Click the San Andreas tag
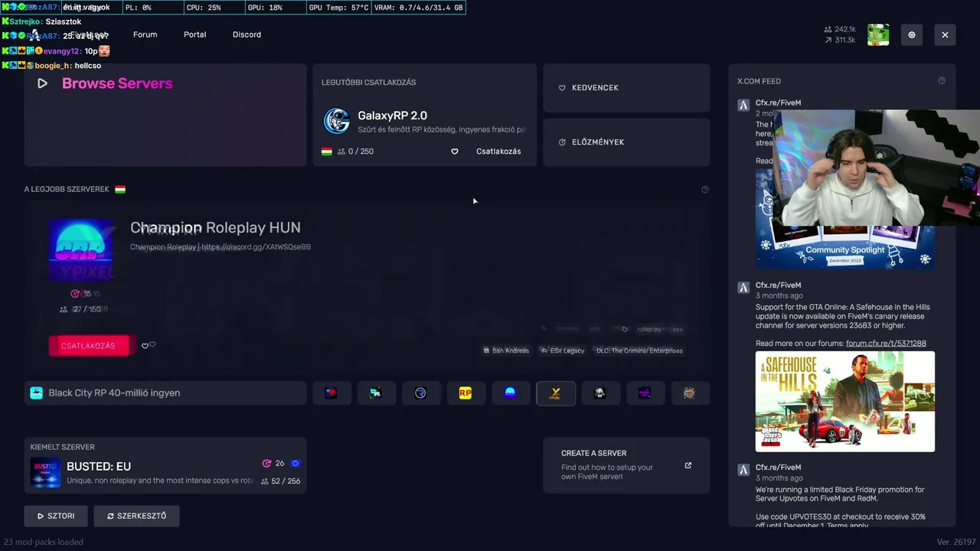 click(x=506, y=350)
